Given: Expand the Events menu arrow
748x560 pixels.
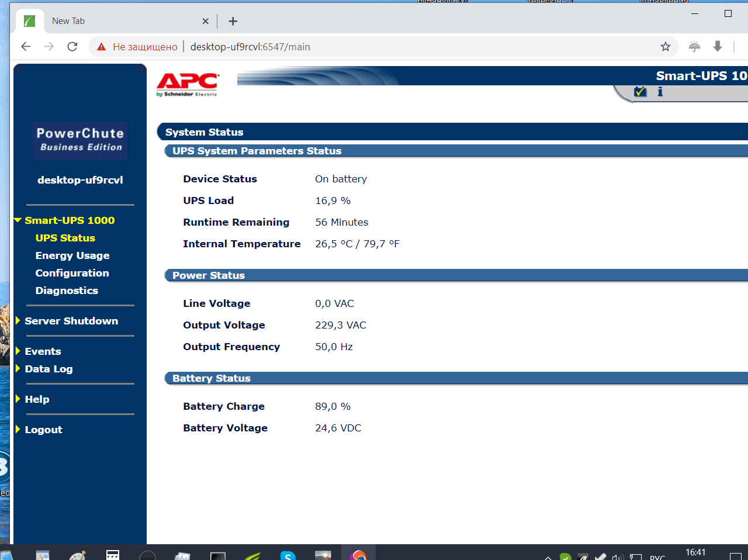Looking at the screenshot, I should (18, 351).
